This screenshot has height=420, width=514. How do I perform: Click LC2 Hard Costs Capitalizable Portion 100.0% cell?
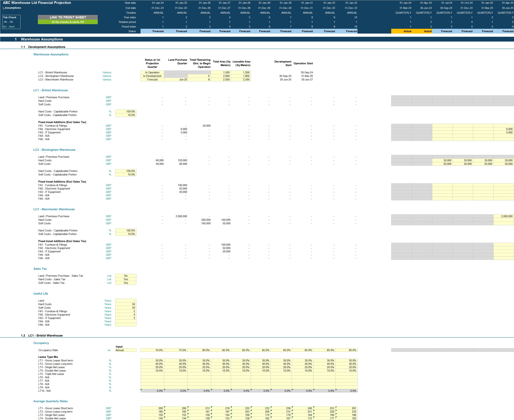click(x=126, y=171)
